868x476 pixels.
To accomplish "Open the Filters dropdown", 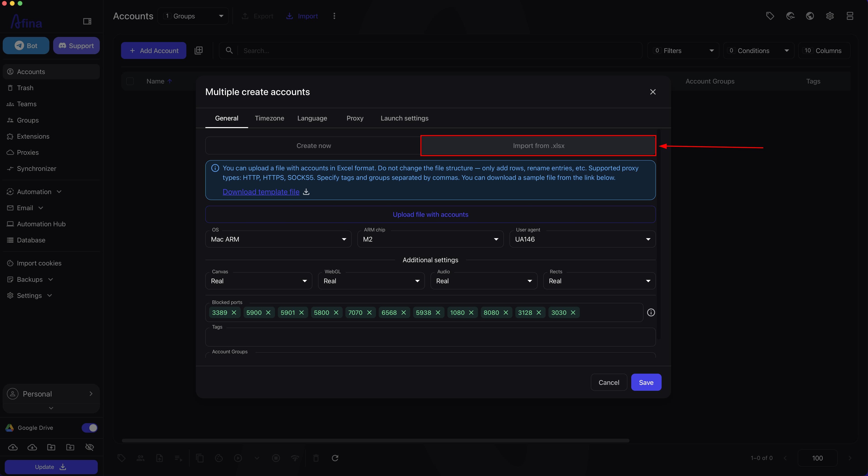I will point(683,51).
